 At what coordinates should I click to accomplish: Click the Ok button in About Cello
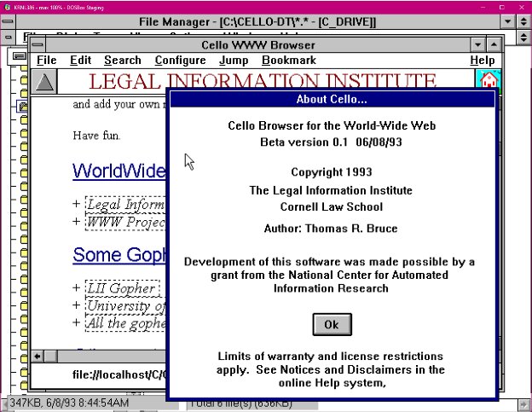tap(332, 324)
